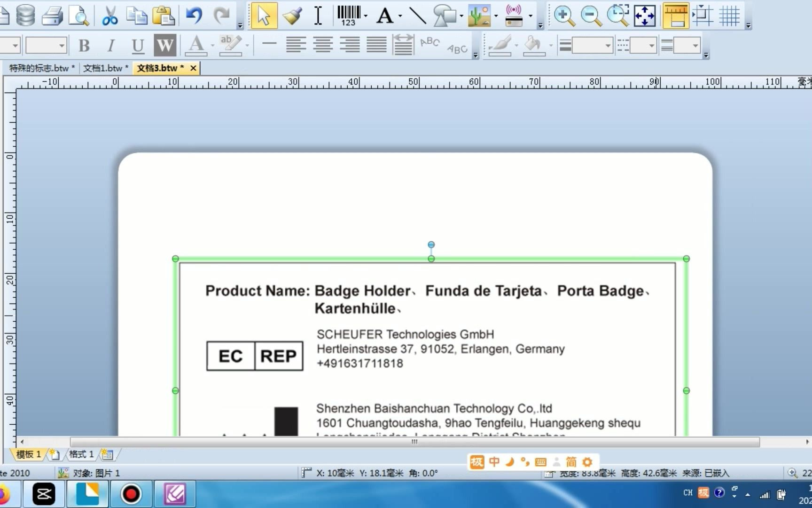Open the CapCut taskbar icon
The image size is (812, 508).
(44, 494)
